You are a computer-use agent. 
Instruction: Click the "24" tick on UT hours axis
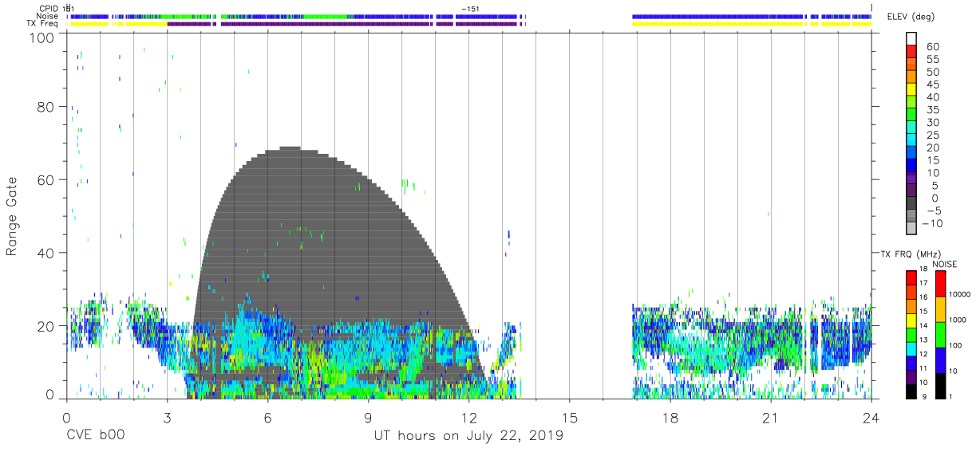click(x=871, y=418)
